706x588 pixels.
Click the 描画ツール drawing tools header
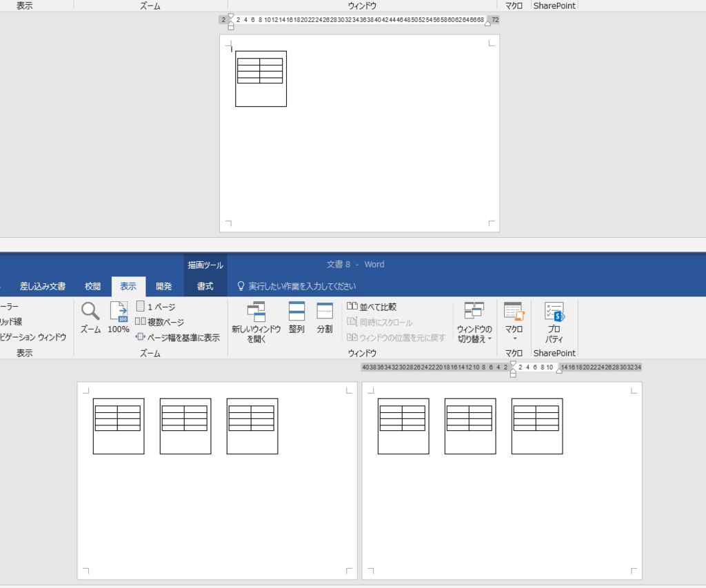click(205, 265)
